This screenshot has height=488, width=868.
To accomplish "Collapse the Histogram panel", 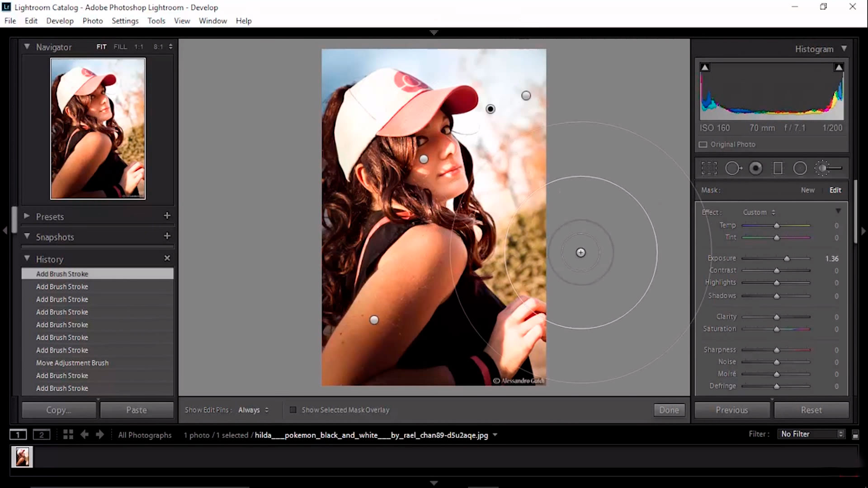I will (x=844, y=48).
